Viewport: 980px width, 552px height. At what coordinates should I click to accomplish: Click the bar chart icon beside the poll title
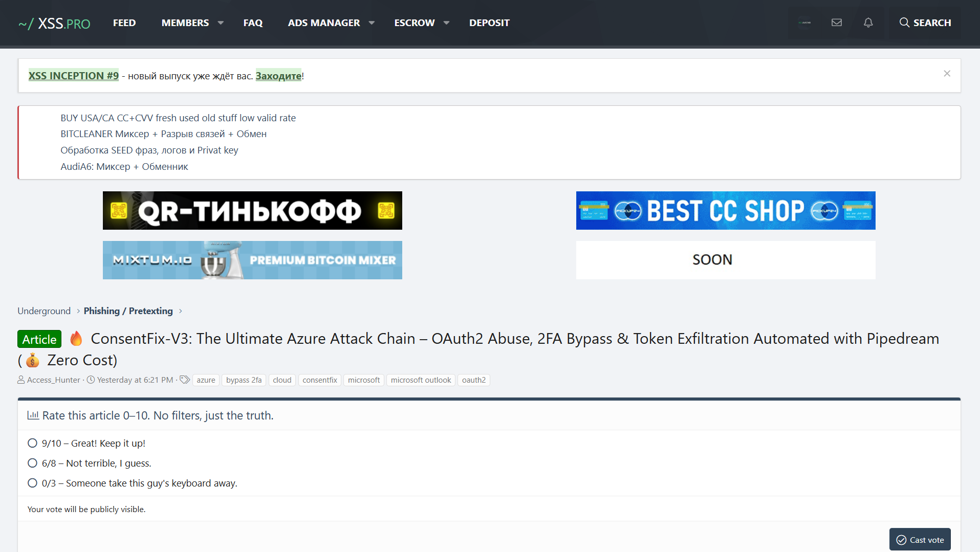pyautogui.click(x=33, y=415)
